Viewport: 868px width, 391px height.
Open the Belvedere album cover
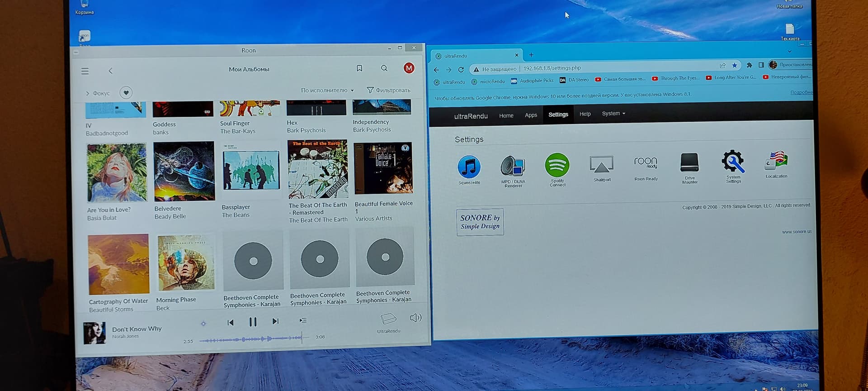tap(184, 171)
